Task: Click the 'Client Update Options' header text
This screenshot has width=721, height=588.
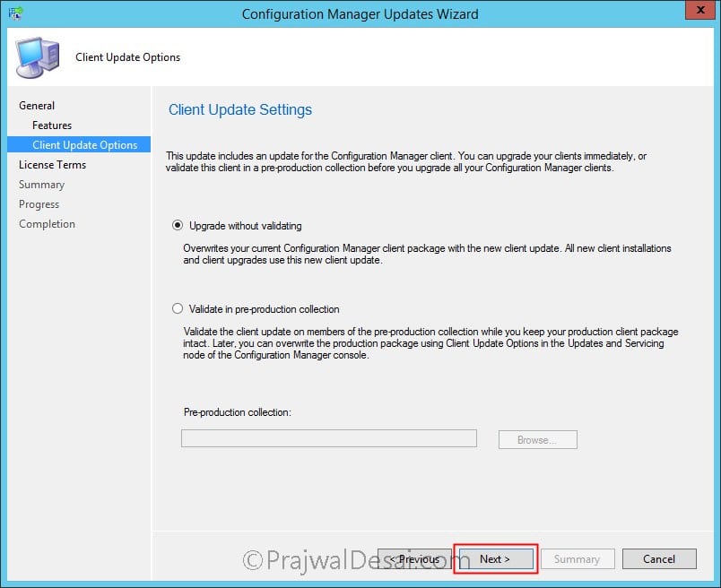Action: point(128,57)
